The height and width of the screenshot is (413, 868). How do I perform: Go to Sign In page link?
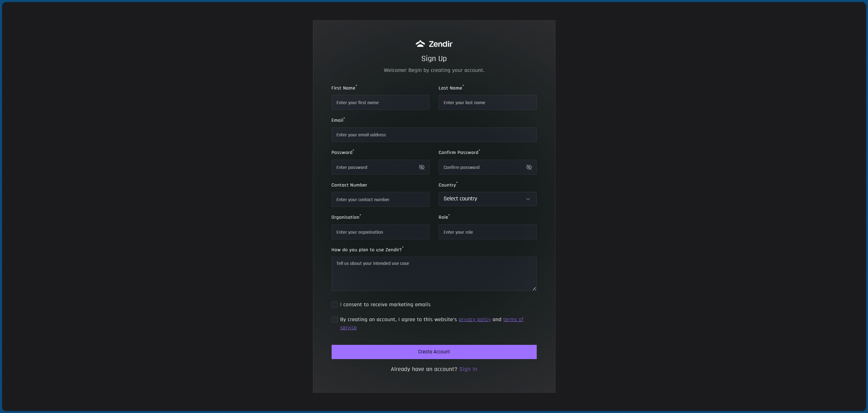click(468, 369)
